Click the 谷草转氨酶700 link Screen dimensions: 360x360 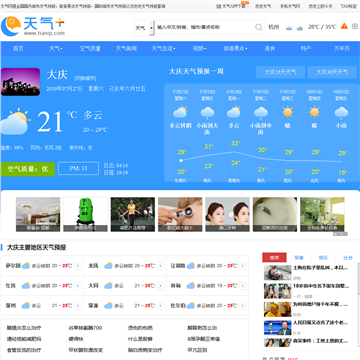[x=85, y=328]
